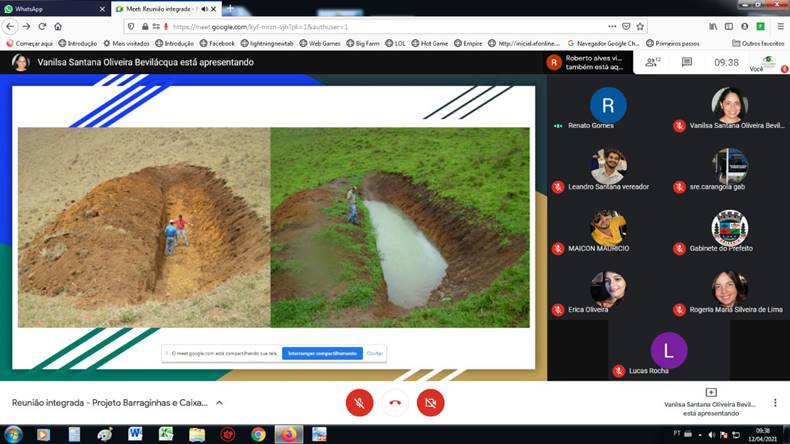Click Interromper compartilhamento button
This screenshot has width=790, height=444.
pyautogui.click(x=321, y=353)
